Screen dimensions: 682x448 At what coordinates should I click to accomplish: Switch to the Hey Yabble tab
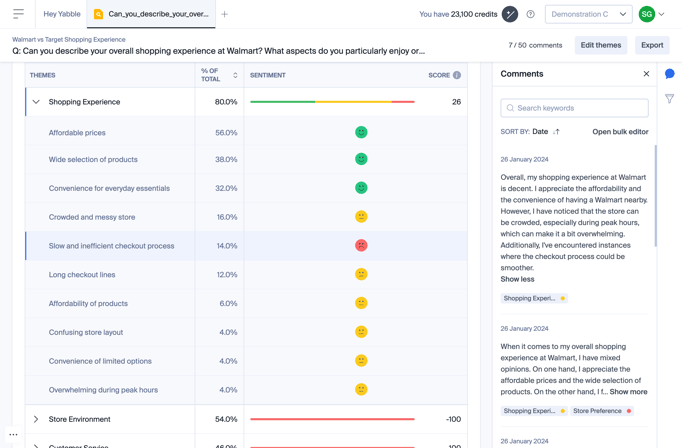coord(62,14)
